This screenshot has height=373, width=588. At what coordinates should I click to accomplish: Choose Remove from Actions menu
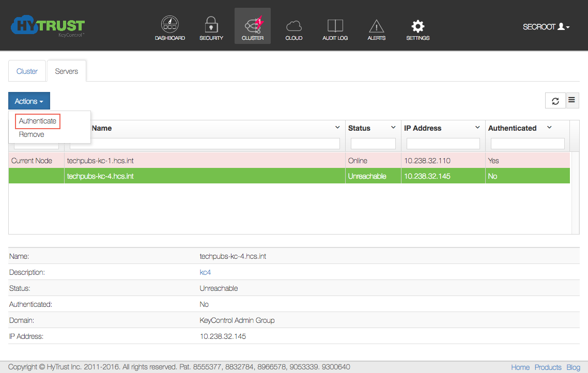[32, 134]
